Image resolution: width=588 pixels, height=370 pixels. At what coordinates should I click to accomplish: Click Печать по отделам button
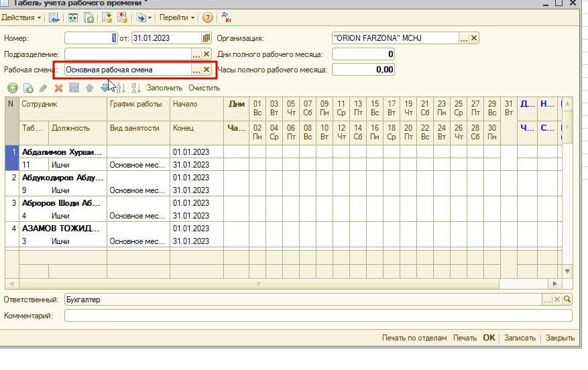point(414,338)
